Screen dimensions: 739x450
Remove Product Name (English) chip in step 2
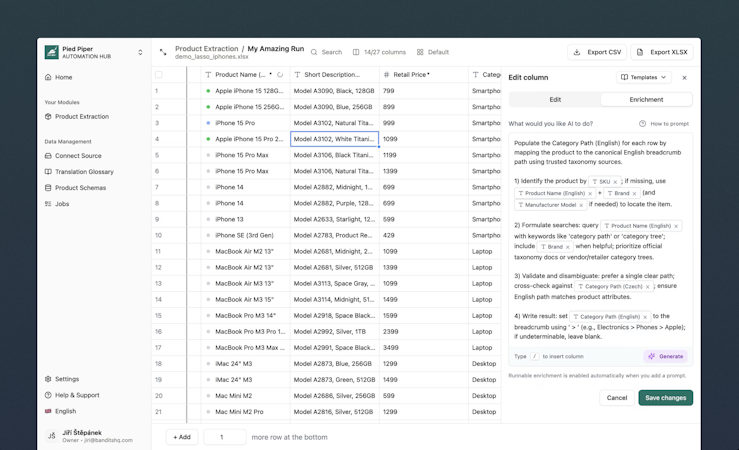(x=676, y=226)
